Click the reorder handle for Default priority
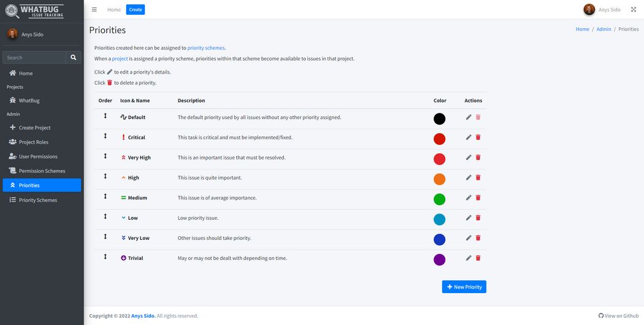 pyautogui.click(x=105, y=116)
